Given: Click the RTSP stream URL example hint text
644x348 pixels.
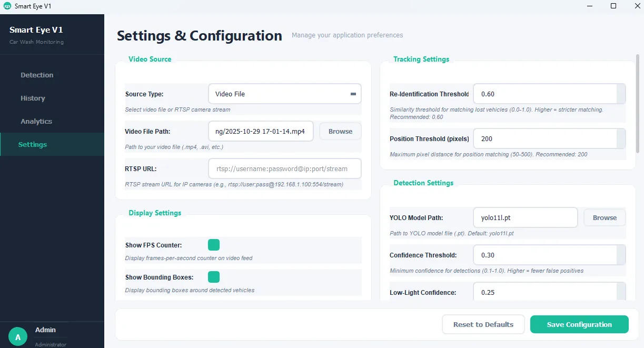Looking at the screenshot, I should click(234, 185).
